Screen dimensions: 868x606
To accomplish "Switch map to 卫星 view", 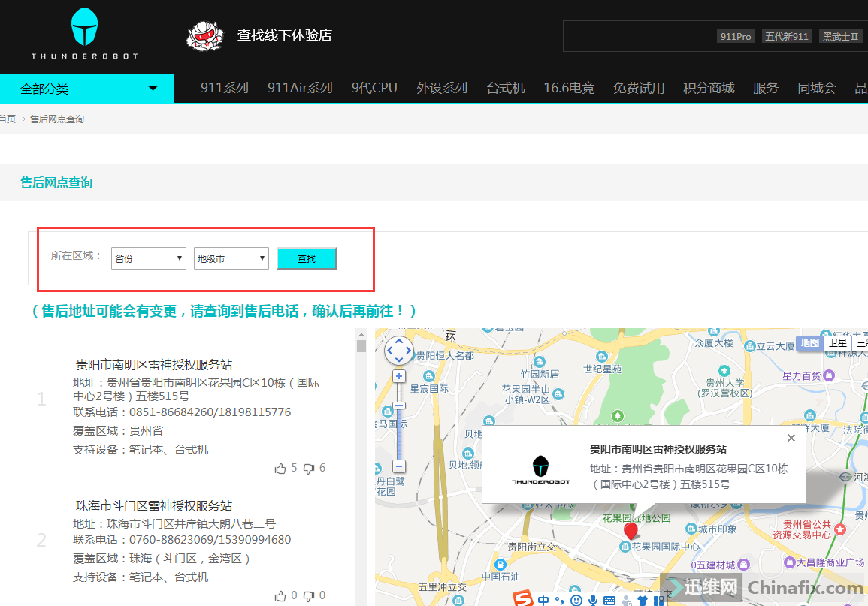I will (x=837, y=343).
